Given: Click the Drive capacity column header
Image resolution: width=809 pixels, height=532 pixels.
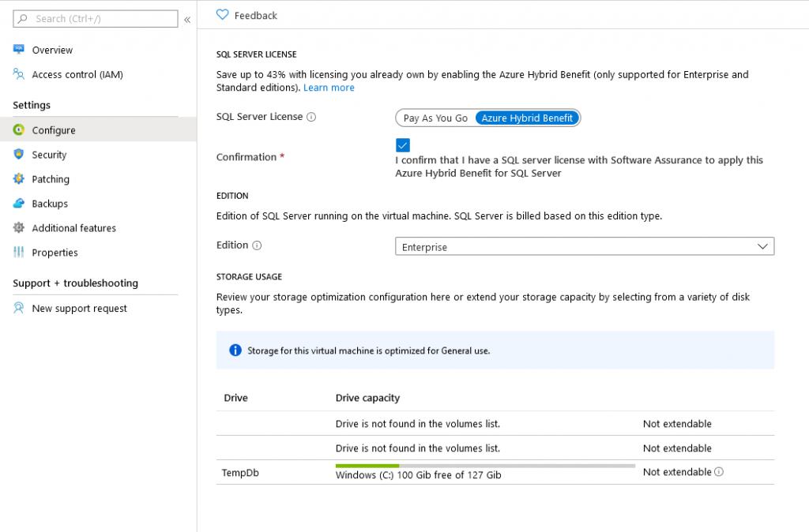Looking at the screenshot, I should pos(368,398).
